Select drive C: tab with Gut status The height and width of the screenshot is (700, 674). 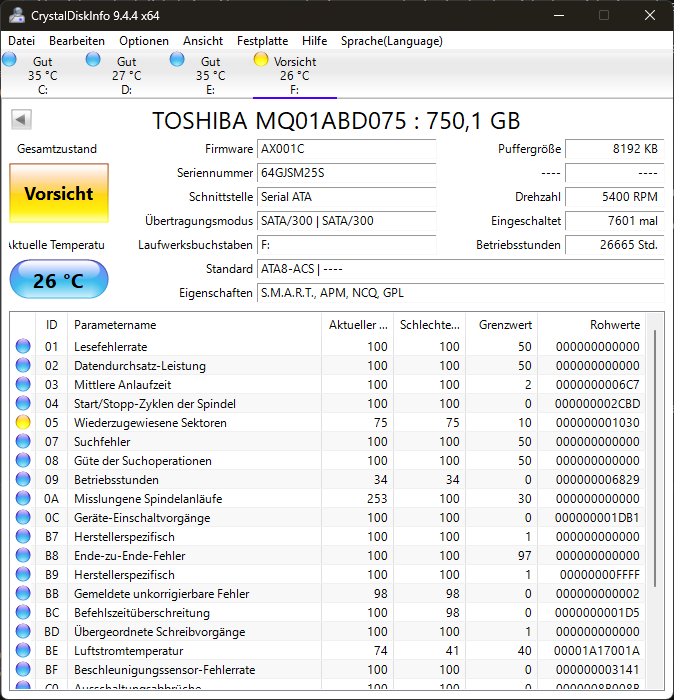pyautogui.click(x=42, y=75)
